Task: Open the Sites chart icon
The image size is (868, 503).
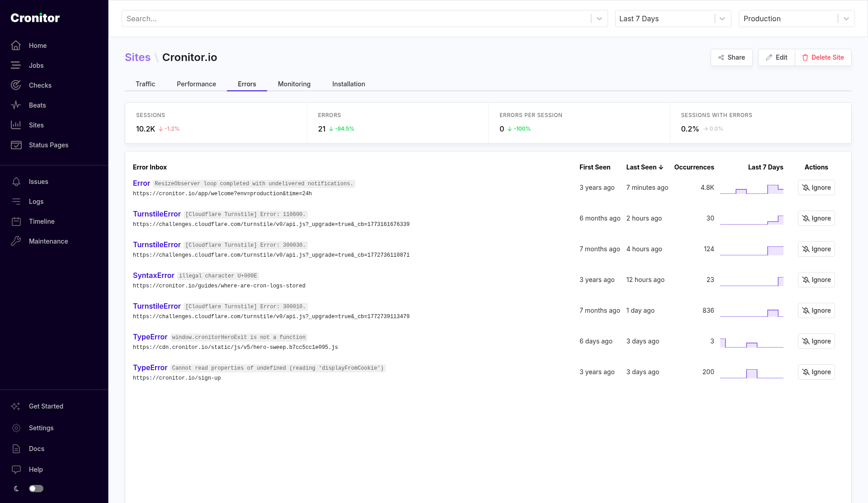Action: (x=16, y=125)
